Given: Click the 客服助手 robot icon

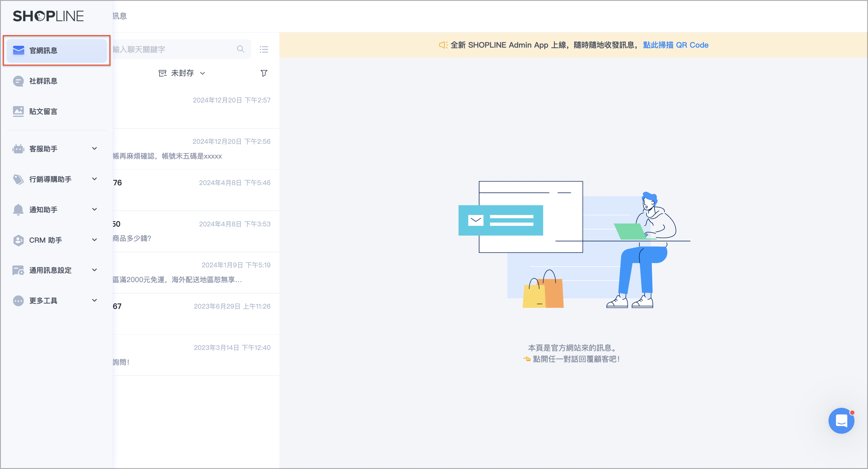Looking at the screenshot, I should click(x=18, y=149).
